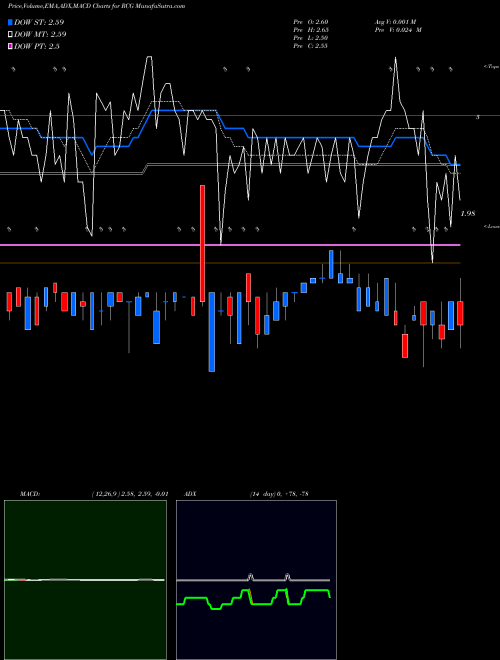Click the chart title mentioning MunafaSutra.com
The height and width of the screenshot is (660, 500).
[96, 6]
